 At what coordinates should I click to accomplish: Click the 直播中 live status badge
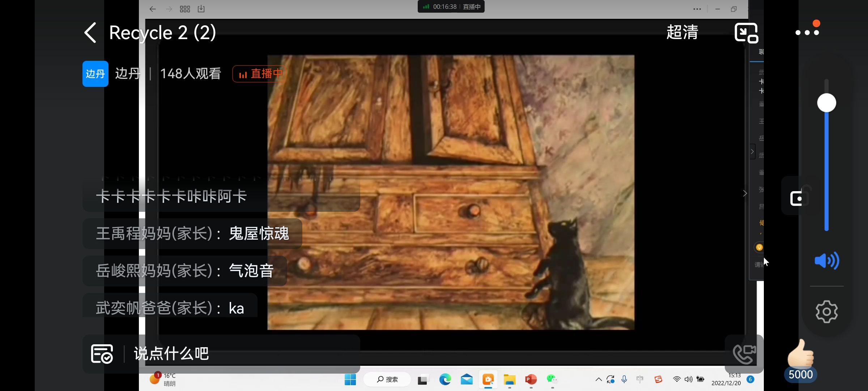(260, 74)
